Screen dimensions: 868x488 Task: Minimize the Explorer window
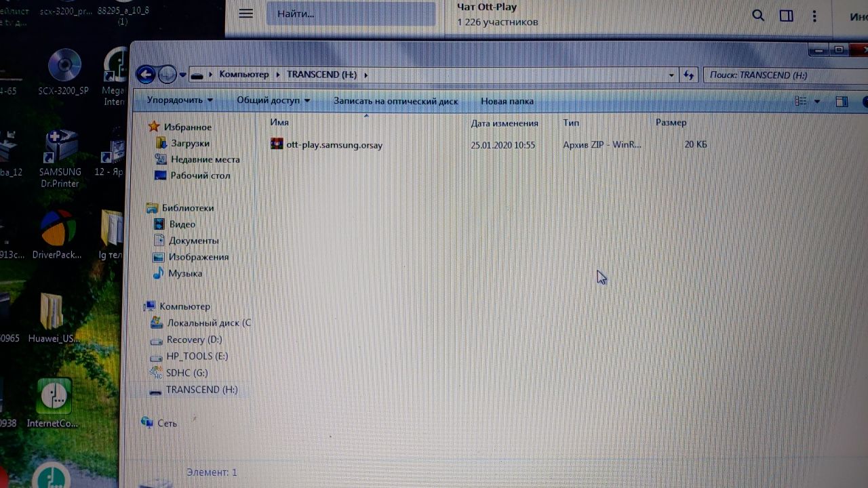pyautogui.click(x=818, y=50)
